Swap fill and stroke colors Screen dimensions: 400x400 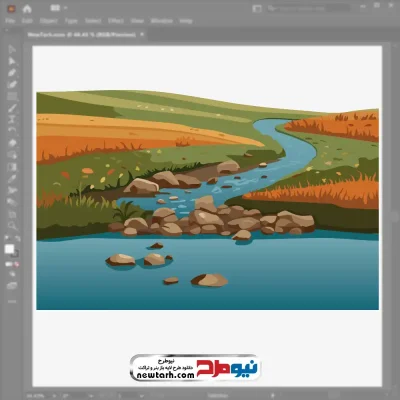click(17, 238)
